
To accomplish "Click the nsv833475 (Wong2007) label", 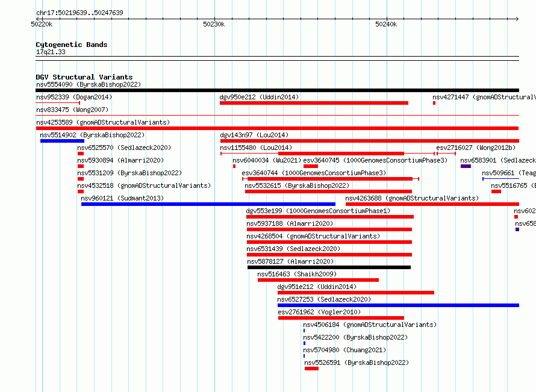I will tap(72, 110).
